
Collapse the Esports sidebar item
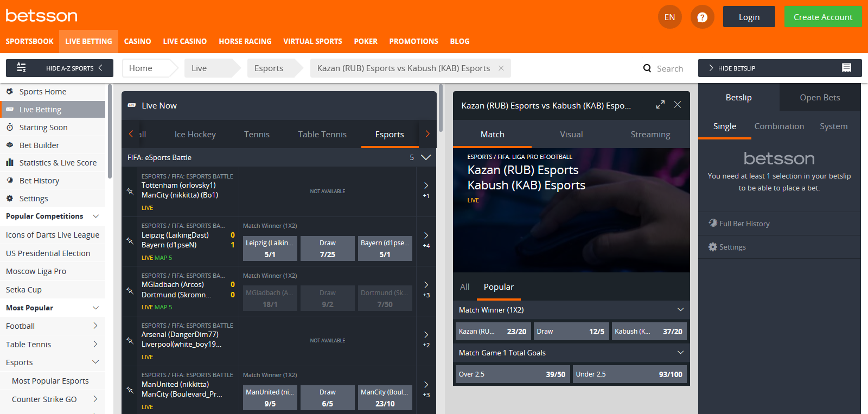96,362
